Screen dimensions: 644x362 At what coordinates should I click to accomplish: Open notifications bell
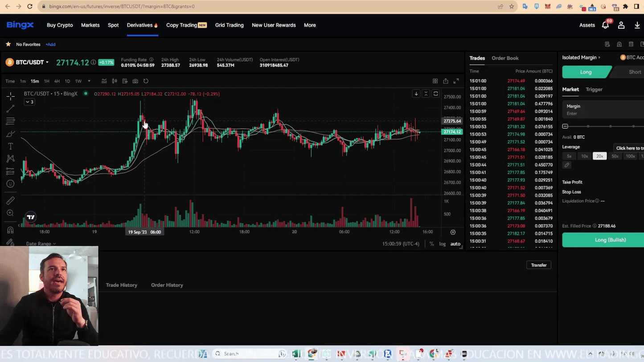click(x=605, y=25)
